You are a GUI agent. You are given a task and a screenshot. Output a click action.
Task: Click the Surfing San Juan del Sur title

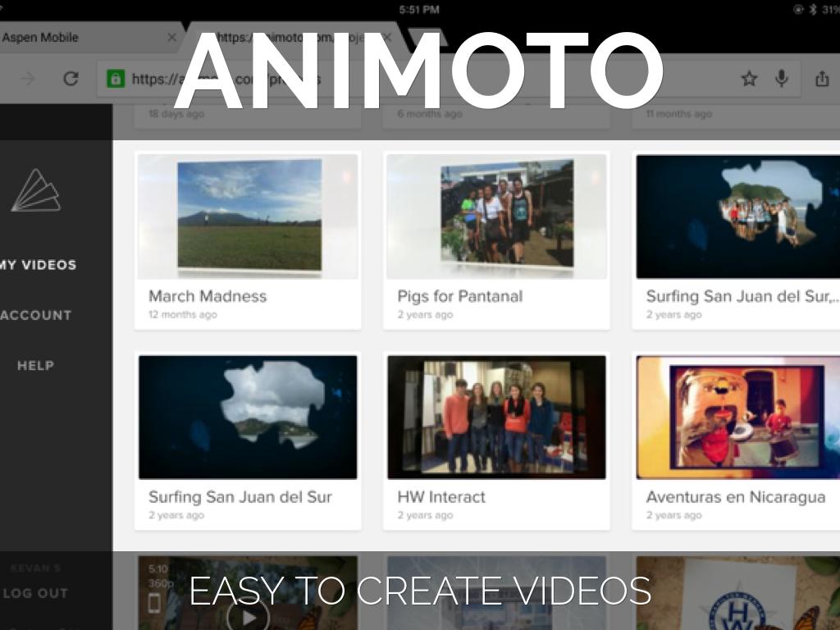click(240, 497)
